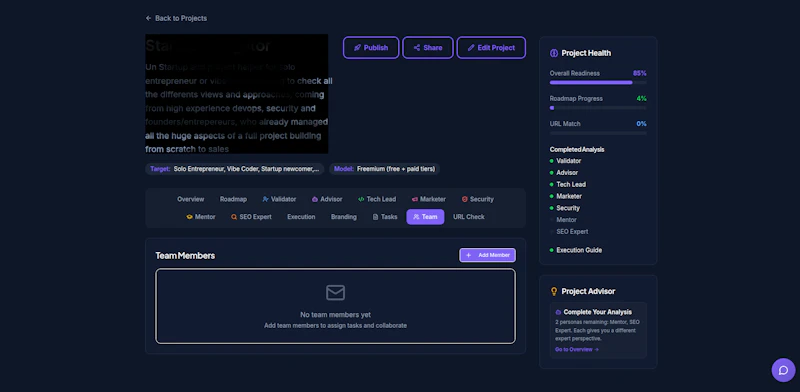Click the URL Match progress bar

pos(598,133)
